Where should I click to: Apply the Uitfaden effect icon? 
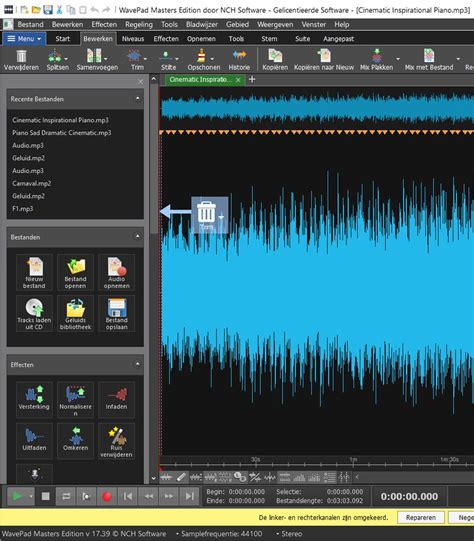[x=34, y=441]
